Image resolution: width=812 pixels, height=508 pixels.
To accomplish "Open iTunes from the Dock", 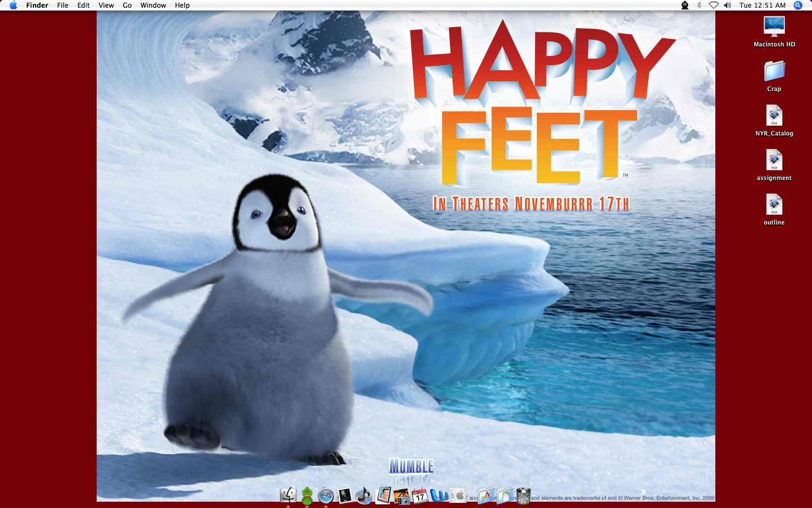I will 363,495.
